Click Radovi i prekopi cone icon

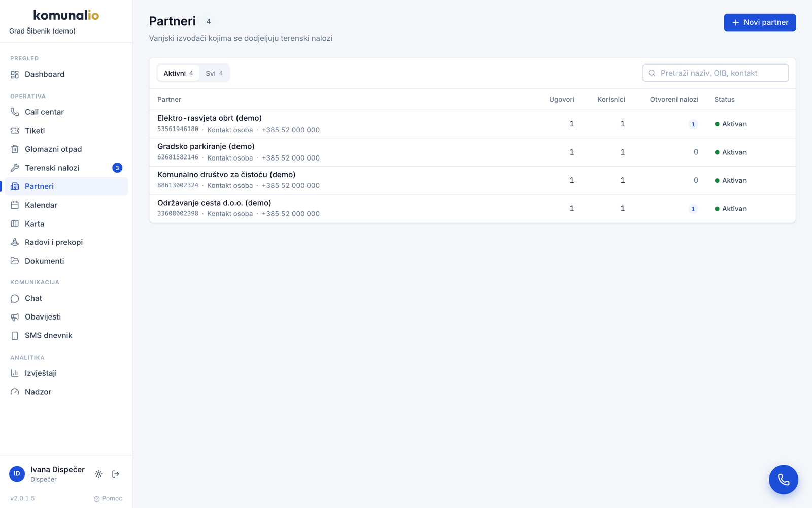[x=15, y=242]
